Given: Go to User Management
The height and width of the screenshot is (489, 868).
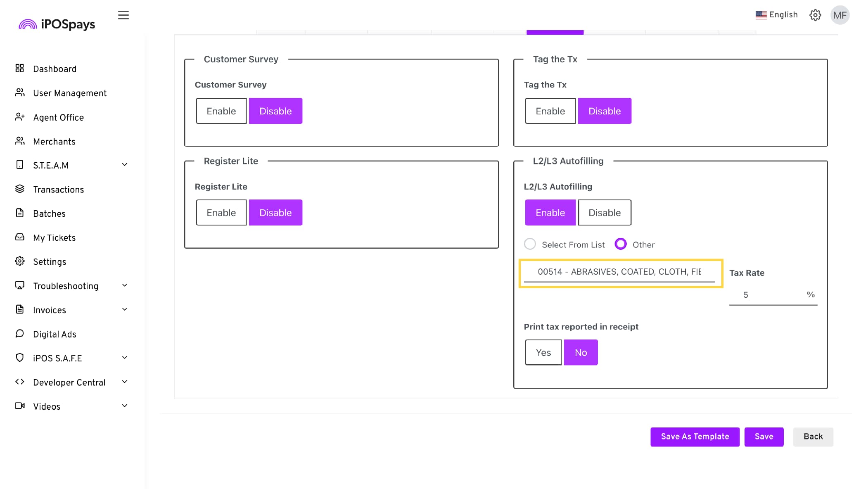Looking at the screenshot, I should pos(70,93).
